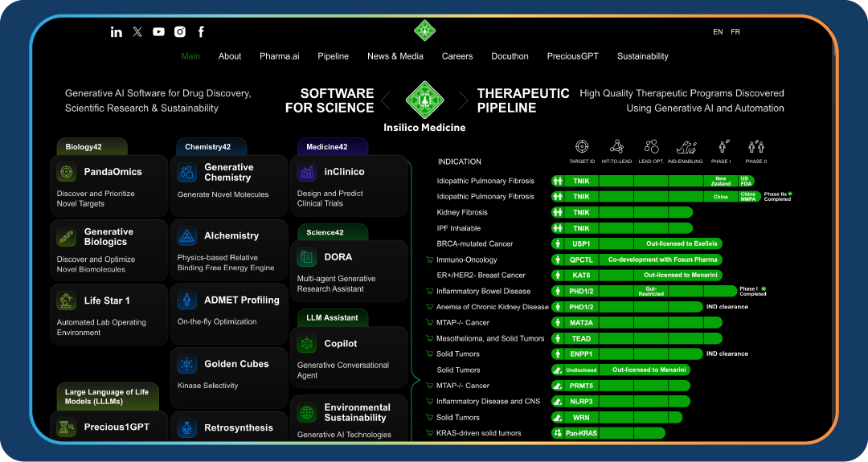Open the Pipeline menu item
Image resolution: width=868 pixels, height=462 pixels.
tap(334, 56)
